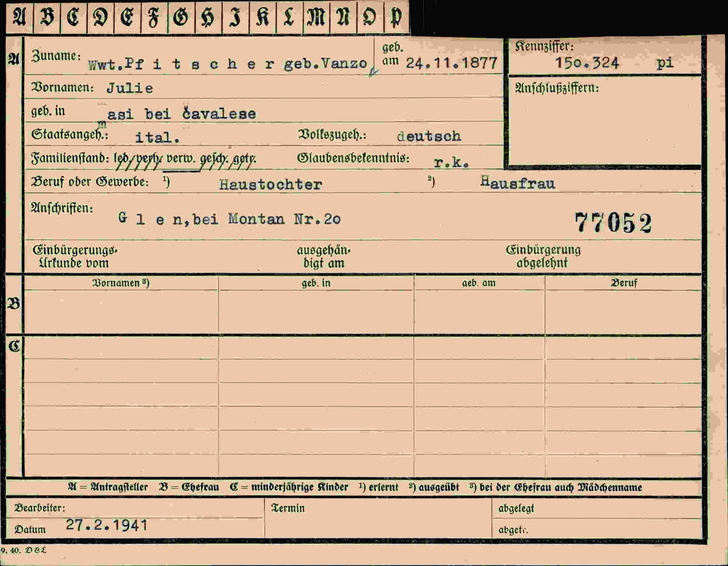Viewport: 728px width, 566px height.
Task: Click the 'Beruf oder Gewerbe:' label
Action: point(90,182)
